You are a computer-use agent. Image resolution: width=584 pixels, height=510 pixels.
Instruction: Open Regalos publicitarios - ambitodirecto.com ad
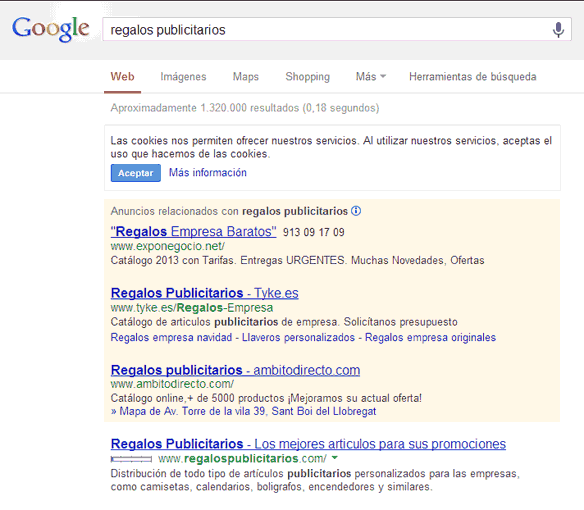235,370
